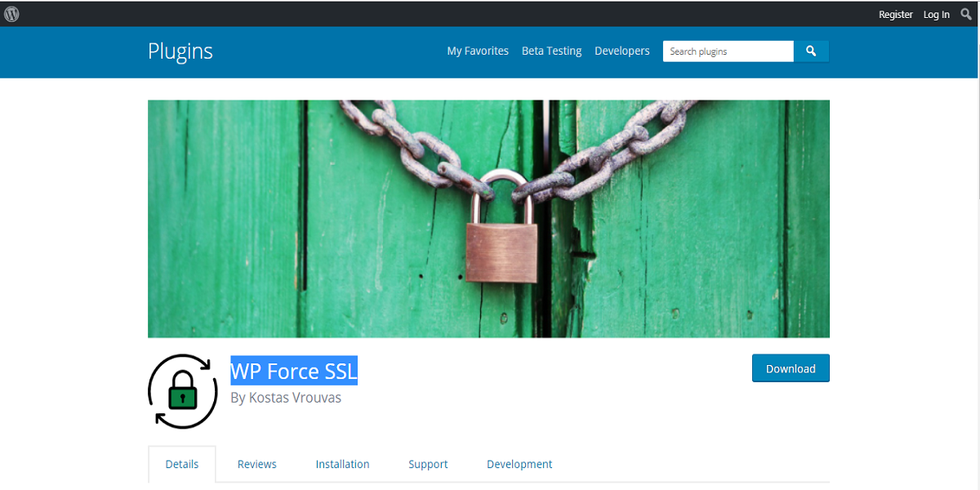Open the admin bar search magnifier icon
Viewport: 980px width, 490px height.
coord(966,14)
